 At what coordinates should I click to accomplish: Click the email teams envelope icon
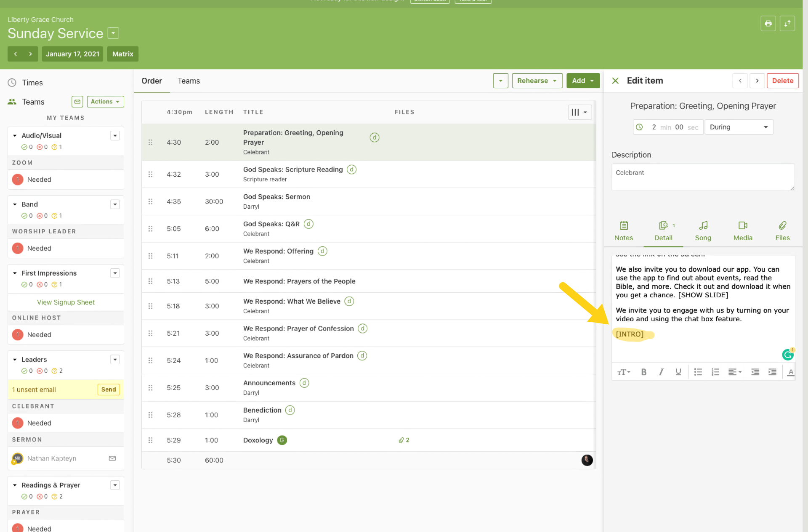click(77, 102)
